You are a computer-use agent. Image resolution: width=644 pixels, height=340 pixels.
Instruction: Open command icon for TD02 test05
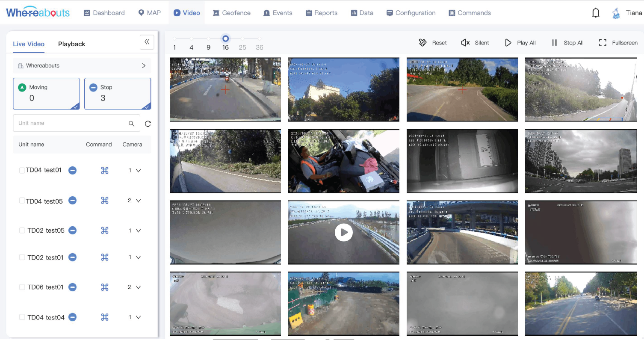click(105, 231)
